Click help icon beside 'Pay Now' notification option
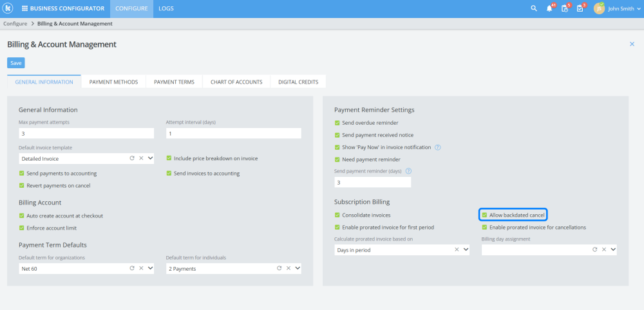The height and width of the screenshot is (310, 644). [x=438, y=147]
